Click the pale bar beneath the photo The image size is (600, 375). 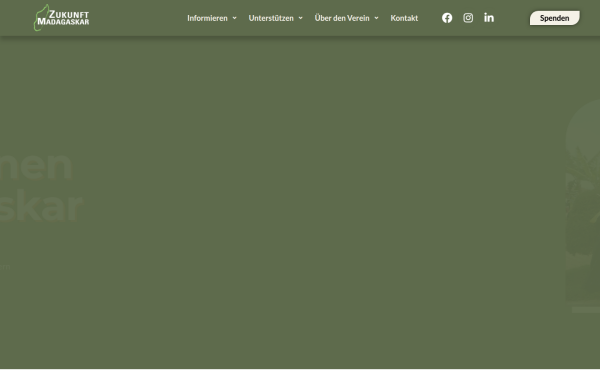pos(586,310)
